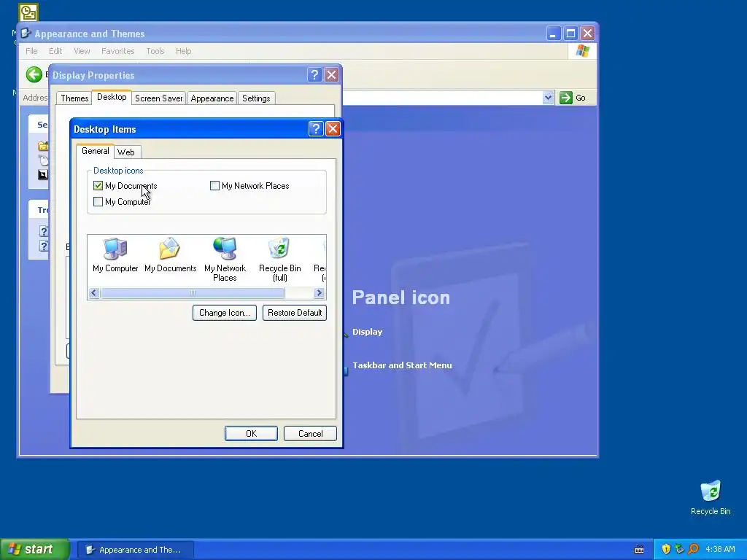Click the keyboard icon in taskbar
Screen dimensions: 747x560
[x=639, y=550]
